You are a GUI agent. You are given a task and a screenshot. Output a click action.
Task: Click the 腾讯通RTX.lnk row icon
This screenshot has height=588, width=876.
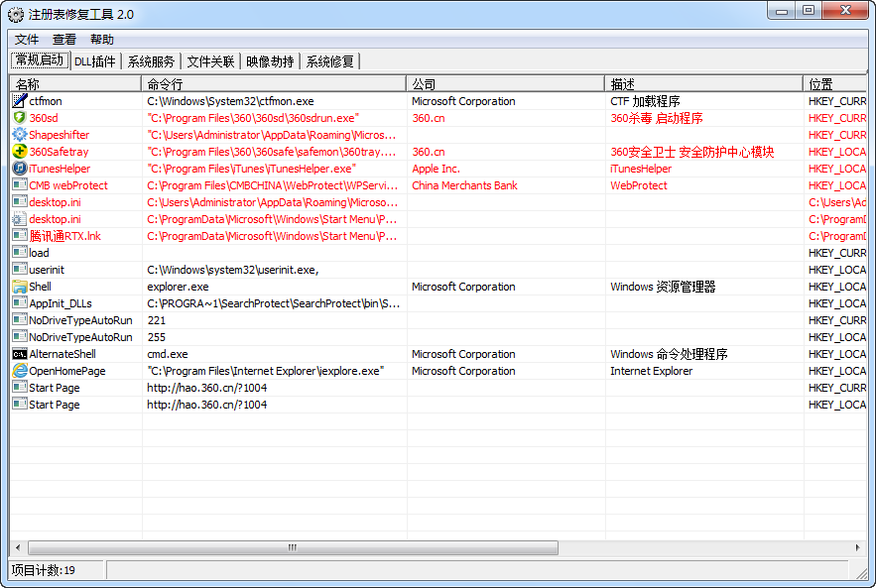(x=20, y=236)
